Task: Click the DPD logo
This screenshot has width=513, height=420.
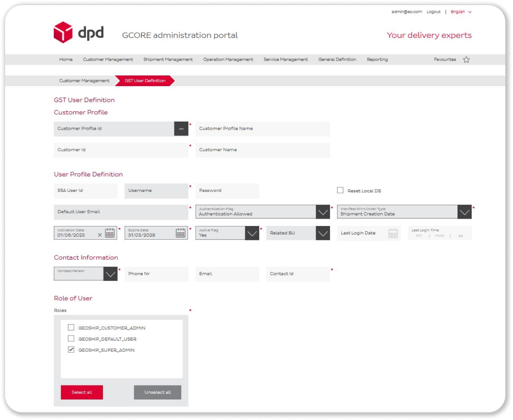Action: (78, 33)
